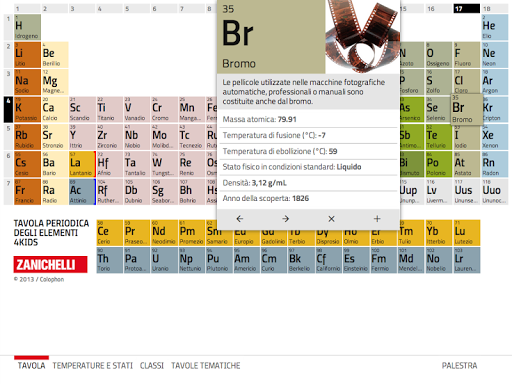Select the Uranio (U) element tile
Screen dimensions: 512x384
tap(165, 260)
